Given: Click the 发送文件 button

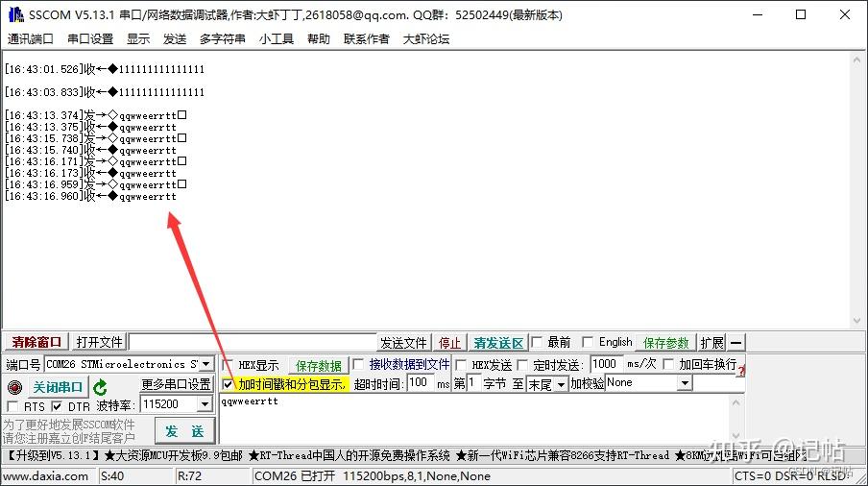Looking at the screenshot, I should 403,343.
